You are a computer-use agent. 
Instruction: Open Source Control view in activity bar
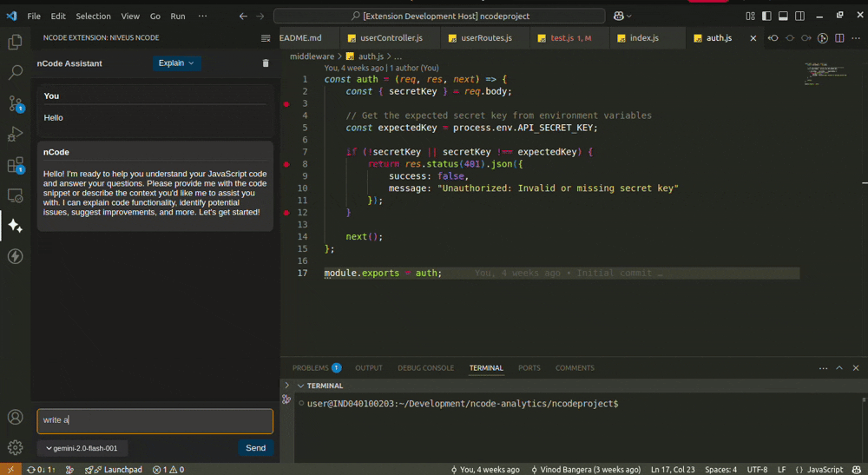click(15, 103)
